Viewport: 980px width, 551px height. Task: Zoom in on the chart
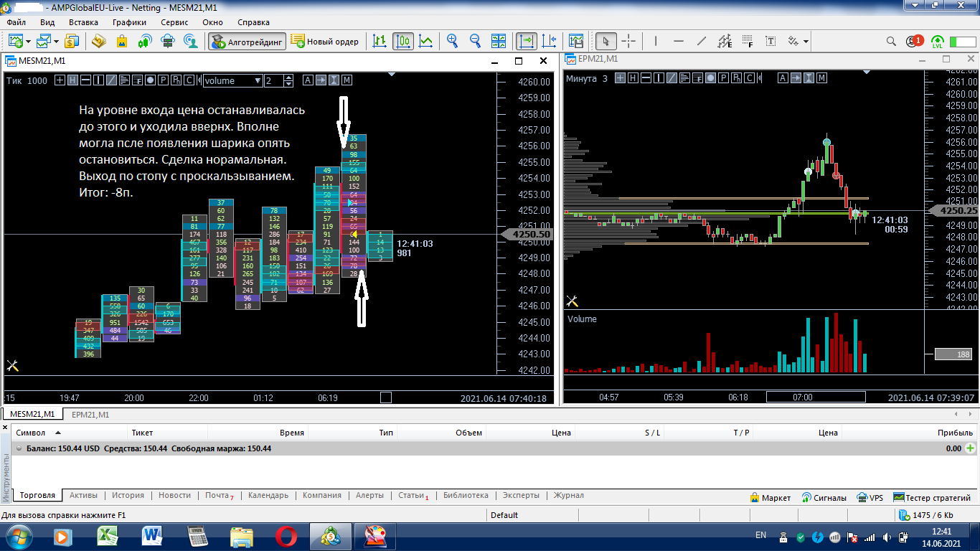coord(452,42)
